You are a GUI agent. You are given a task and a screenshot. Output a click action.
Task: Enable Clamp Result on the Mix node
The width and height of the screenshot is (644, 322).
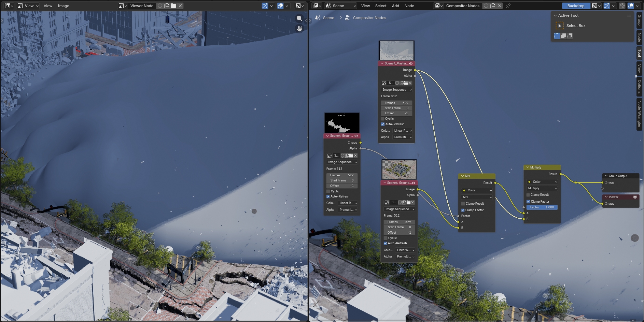click(463, 204)
